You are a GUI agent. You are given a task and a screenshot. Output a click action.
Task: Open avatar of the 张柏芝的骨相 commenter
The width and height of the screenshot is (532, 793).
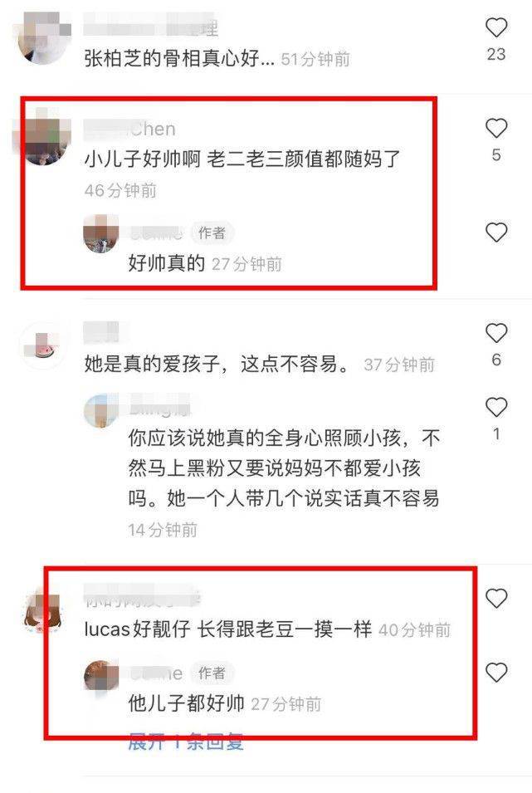[43, 40]
